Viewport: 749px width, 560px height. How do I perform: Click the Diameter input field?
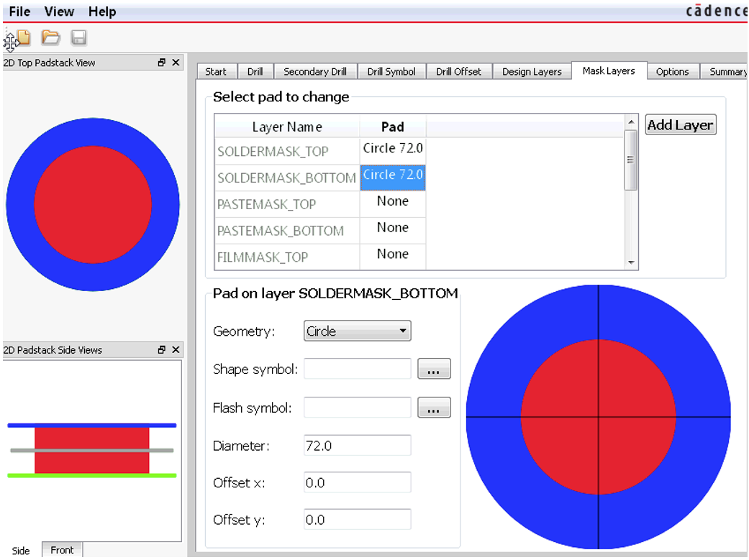coord(358,446)
